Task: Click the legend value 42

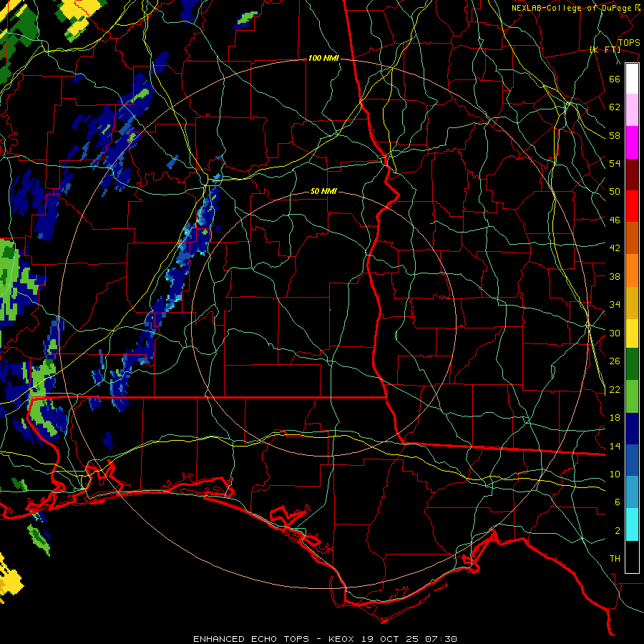Action: [x=615, y=248]
